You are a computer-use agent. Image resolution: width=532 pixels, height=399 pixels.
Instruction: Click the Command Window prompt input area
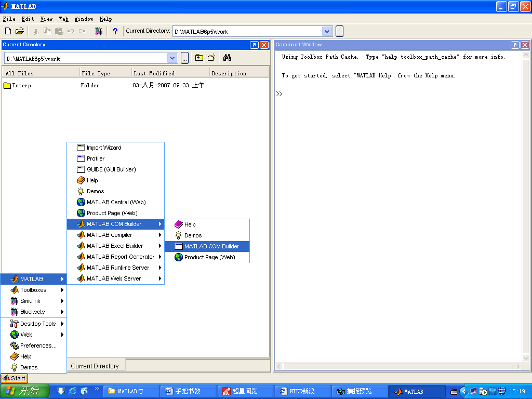coord(398,94)
